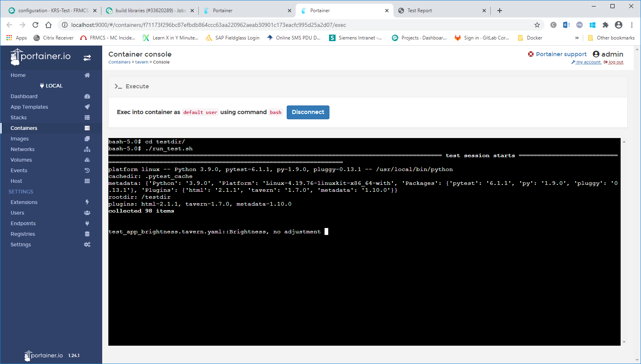Click the Stacks grid icon
The width and height of the screenshot is (641, 364).
pos(87,118)
